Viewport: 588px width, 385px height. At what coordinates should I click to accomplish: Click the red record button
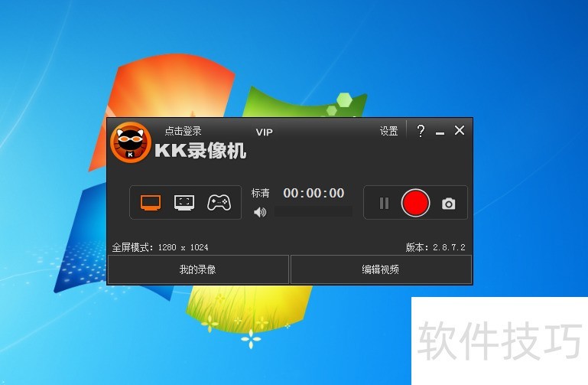415,203
